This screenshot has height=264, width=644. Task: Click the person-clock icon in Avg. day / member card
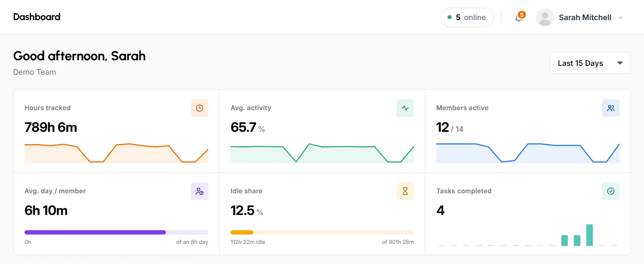[x=200, y=191]
